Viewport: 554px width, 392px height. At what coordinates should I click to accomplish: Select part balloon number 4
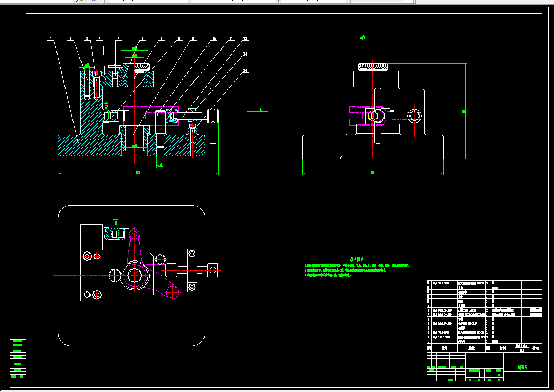click(x=100, y=39)
